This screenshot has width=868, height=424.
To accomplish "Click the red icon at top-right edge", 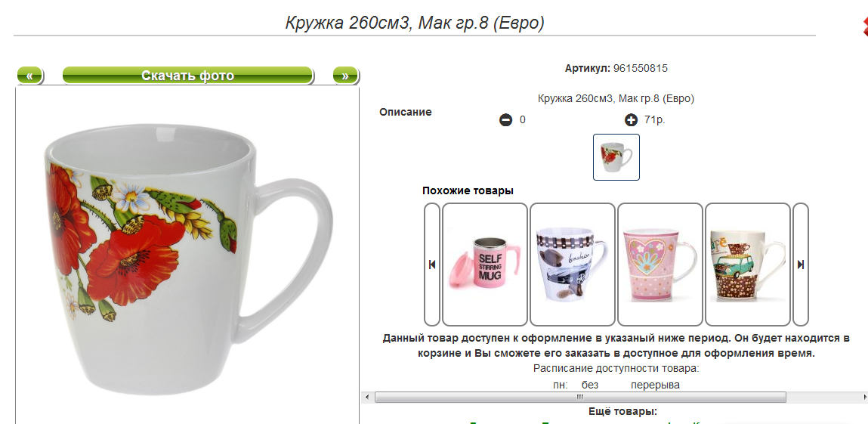I will [864, 26].
